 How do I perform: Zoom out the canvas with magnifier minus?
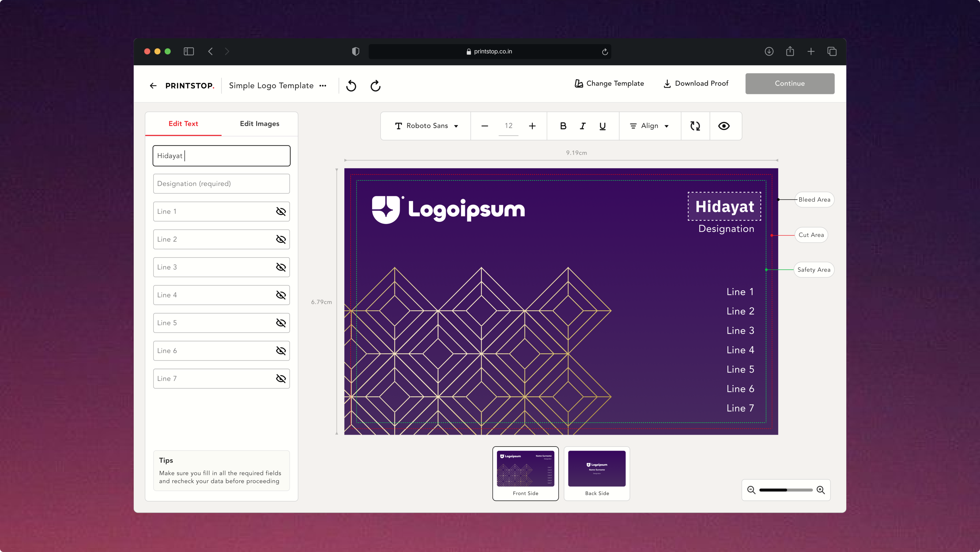click(x=751, y=490)
